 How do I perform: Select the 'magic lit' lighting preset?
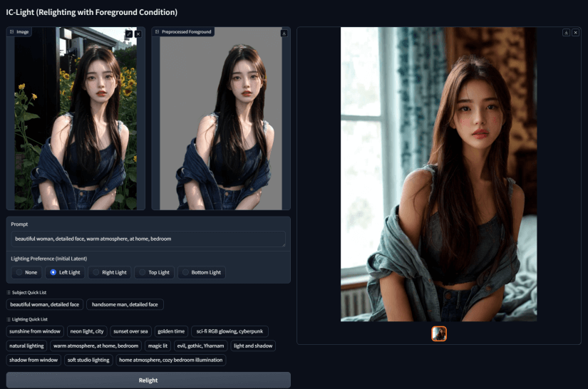tap(158, 346)
